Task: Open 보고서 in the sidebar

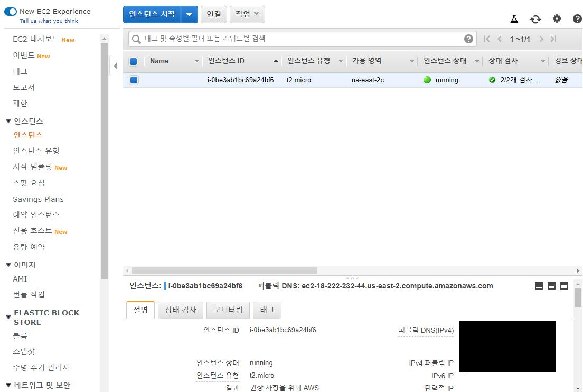Action: pyautogui.click(x=24, y=87)
